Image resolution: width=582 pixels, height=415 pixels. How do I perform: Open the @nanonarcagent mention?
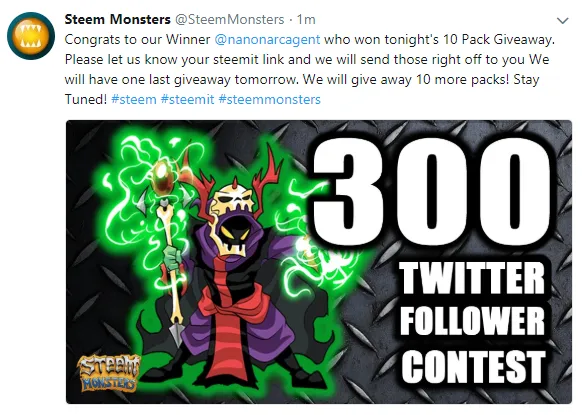point(267,39)
